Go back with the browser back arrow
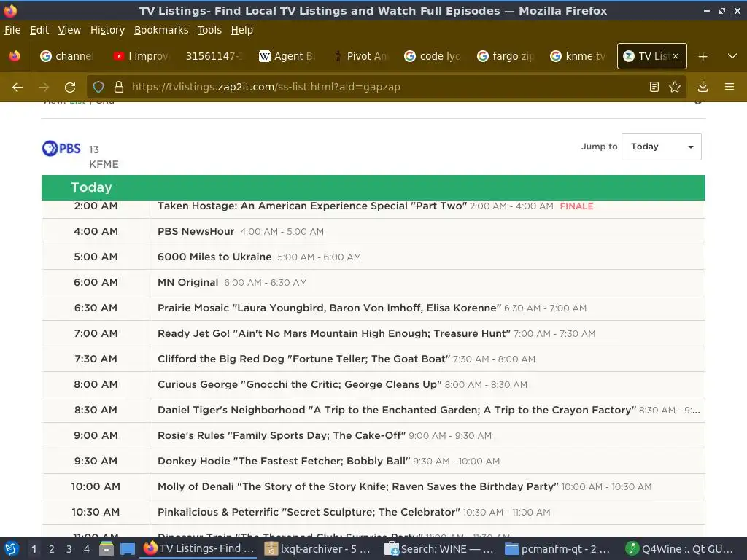 [18, 87]
